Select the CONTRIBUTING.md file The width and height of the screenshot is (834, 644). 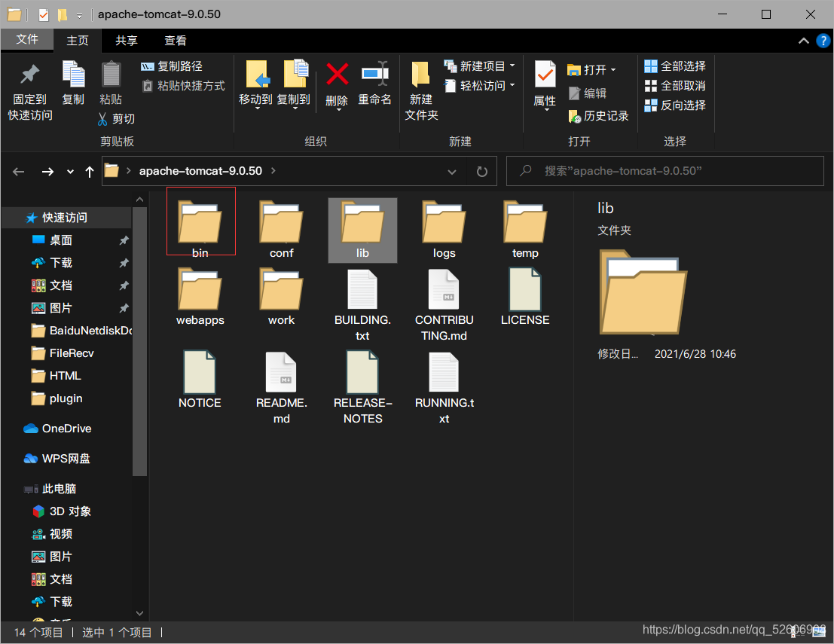[x=444, y=305]
